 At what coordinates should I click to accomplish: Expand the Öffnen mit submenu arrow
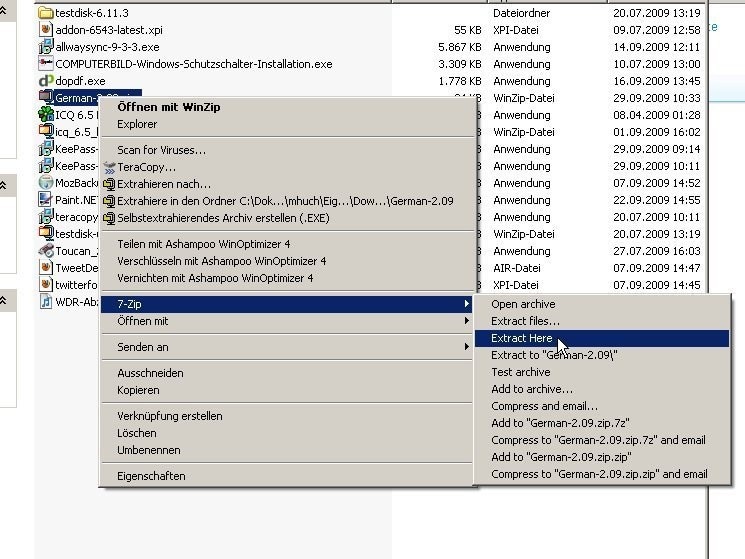[467, 321]
